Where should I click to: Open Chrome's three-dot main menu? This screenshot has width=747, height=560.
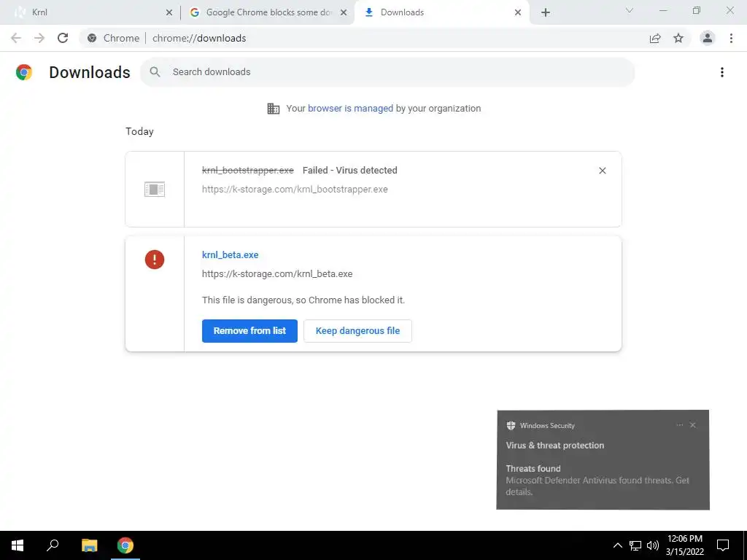tap(731, 38)
